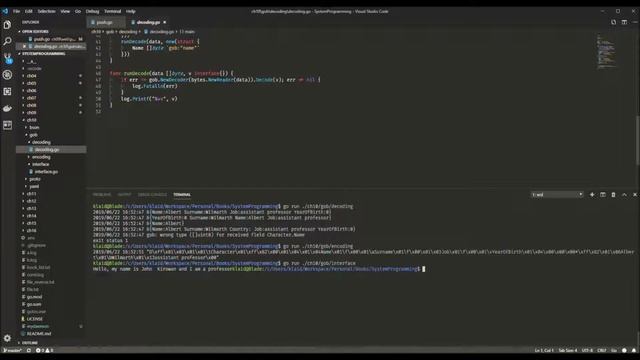Switch to the Problems panel tab
Screen dimensions: 640x360
coord(102,195)
